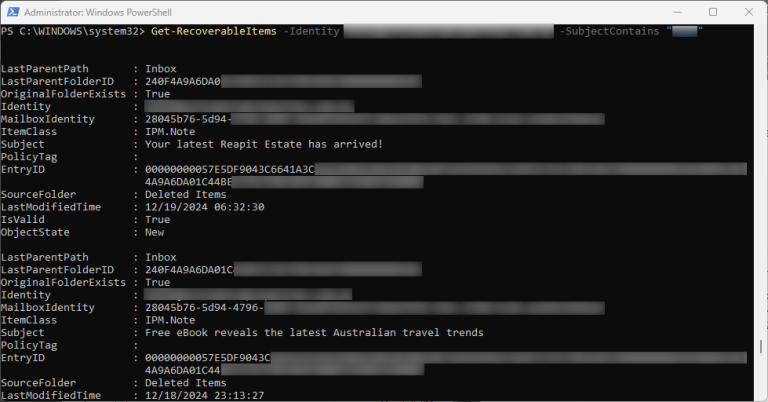This screenshot has width=768, height=402.
Task: Click the timestamp '12/19/2024 06:32:30'
Action: click(205, 207)
